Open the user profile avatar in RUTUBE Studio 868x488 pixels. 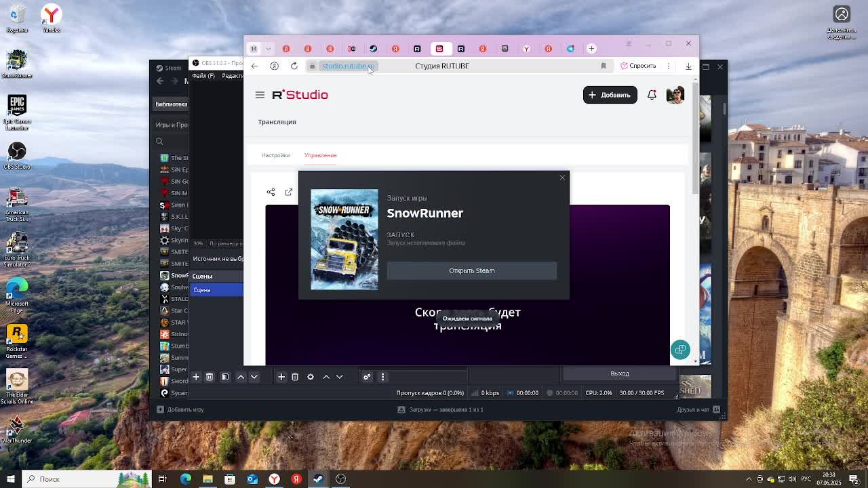(x=675, y=95)
